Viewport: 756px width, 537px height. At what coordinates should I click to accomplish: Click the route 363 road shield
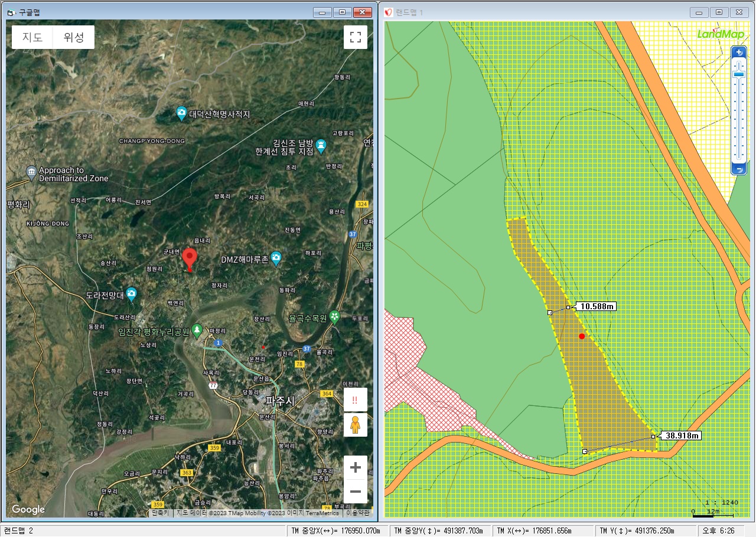pyautogui.click(x=187, y=473)
